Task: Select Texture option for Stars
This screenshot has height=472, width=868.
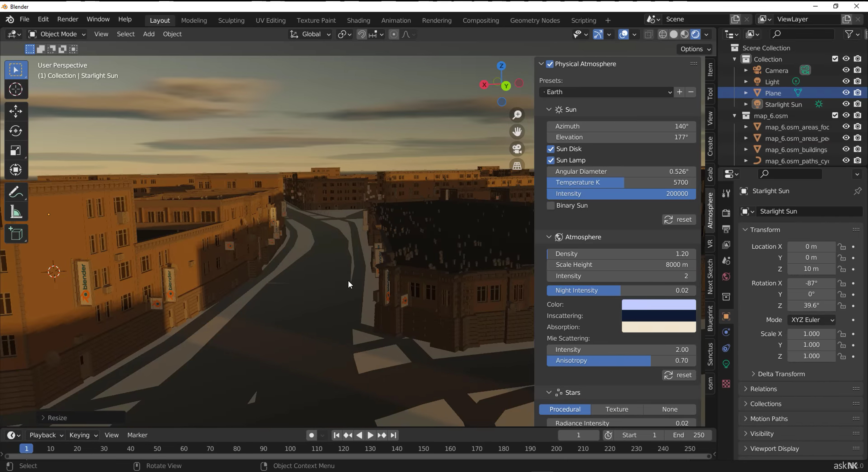Action: tap(617, 409)
